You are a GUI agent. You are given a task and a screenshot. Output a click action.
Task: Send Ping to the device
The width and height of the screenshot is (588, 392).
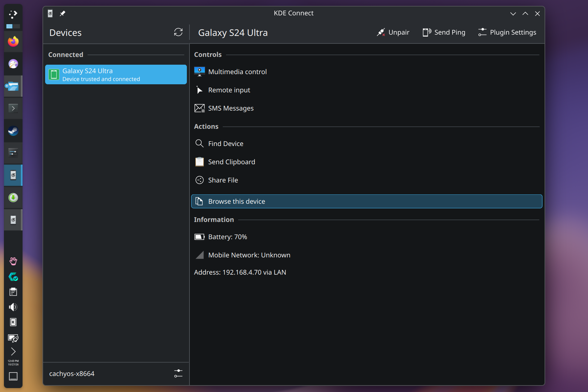point(444,32)
